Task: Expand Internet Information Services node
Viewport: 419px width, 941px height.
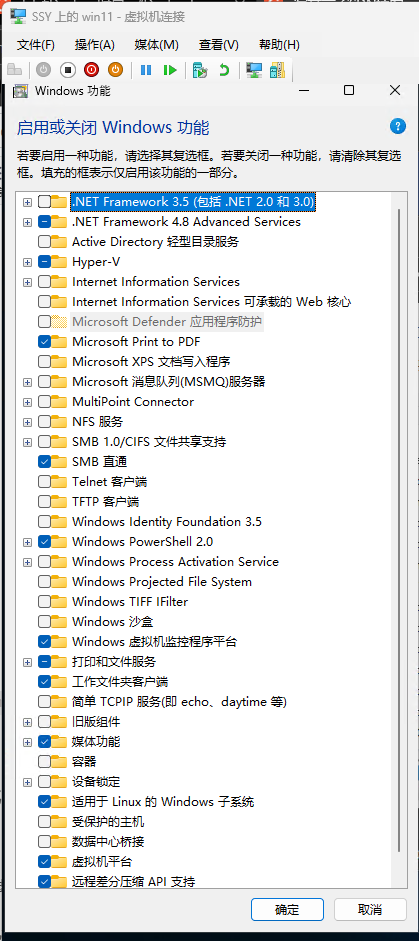Action: [x=27, y=281]
